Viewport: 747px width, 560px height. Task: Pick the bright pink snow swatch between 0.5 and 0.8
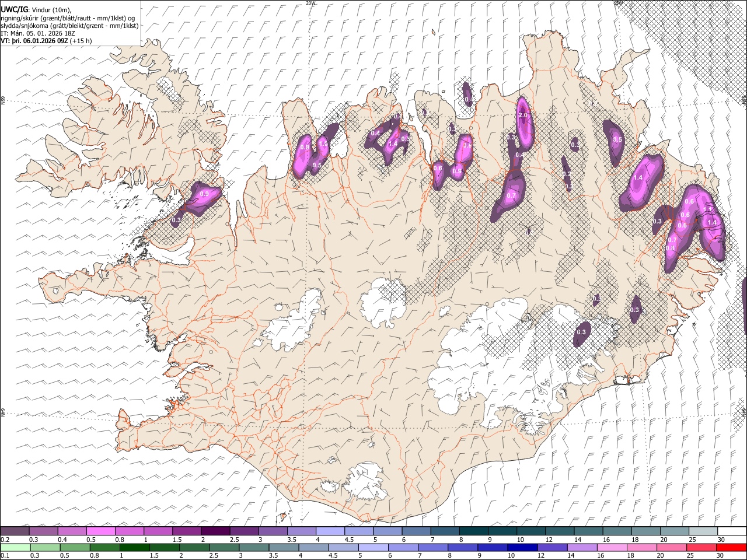coord(101,531)
